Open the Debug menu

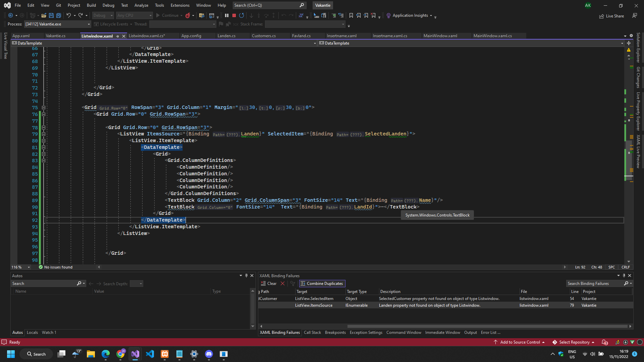108,5
